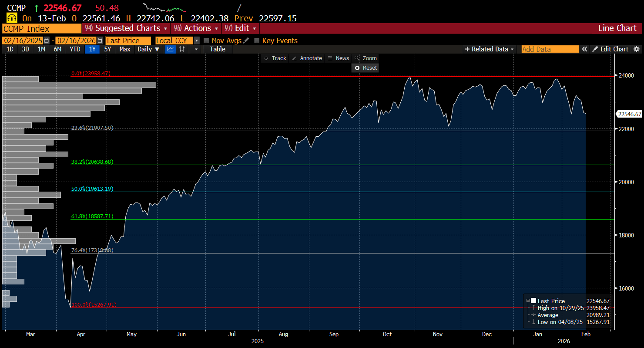Viewport: 644px width, 348px height.
Task: Select the 38.2% Fibonacci level label
Action: tap(92, 162)
